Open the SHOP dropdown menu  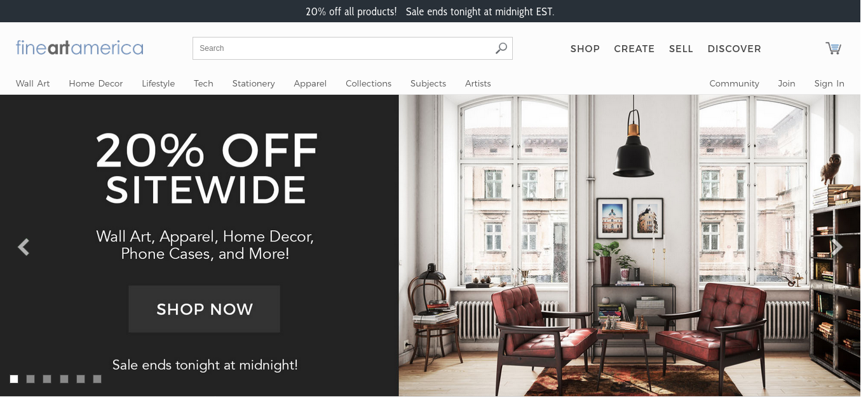point(585,49)
